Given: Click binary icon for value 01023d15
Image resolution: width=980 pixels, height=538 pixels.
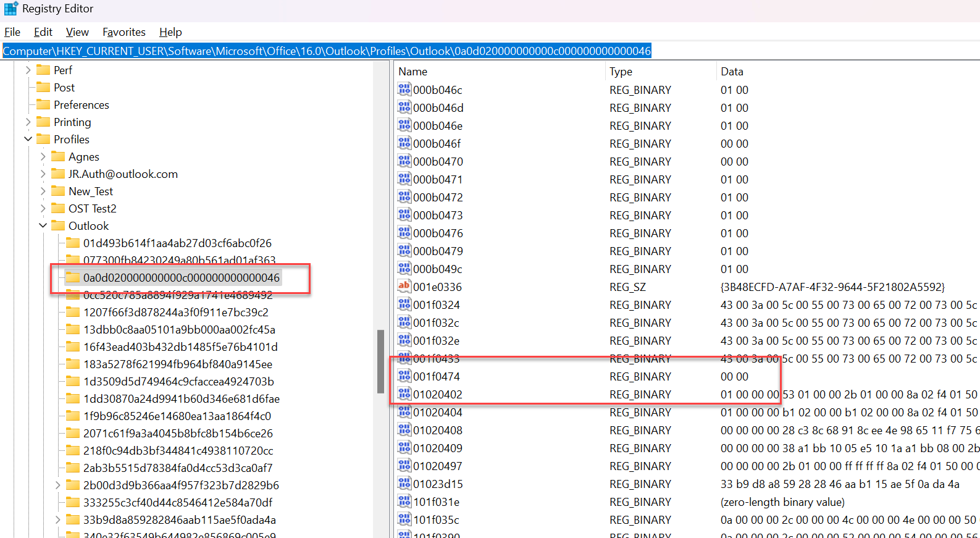Looking at the screenshot, I should pos(404,484).
